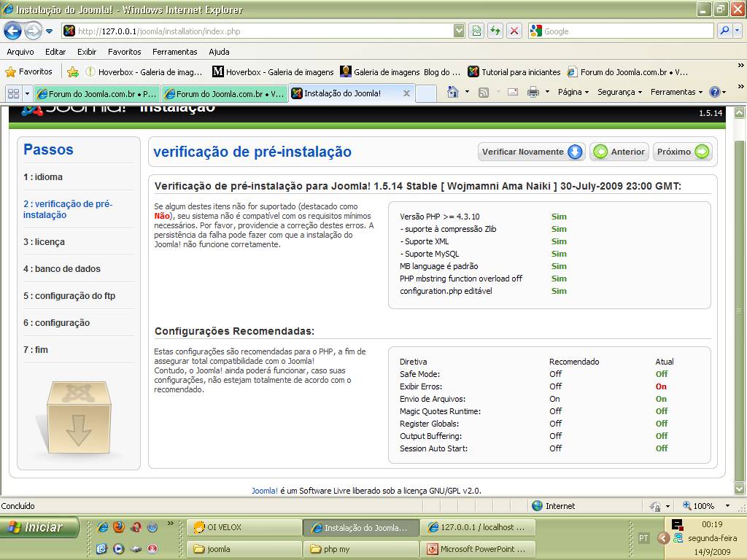Click the browser Back arrow button
This screenshot has height=560, width=747.
tap(13, 31)
